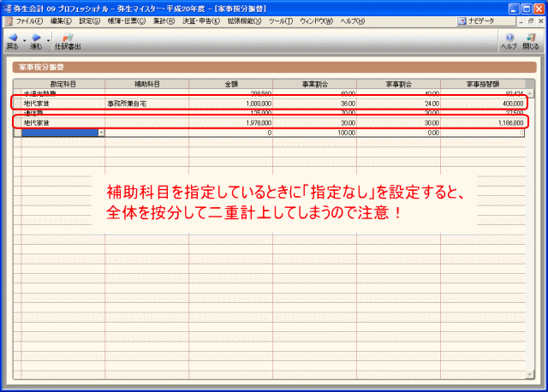
Task: Click the application icon in the menu bar
Action: [x=9, y=21]
